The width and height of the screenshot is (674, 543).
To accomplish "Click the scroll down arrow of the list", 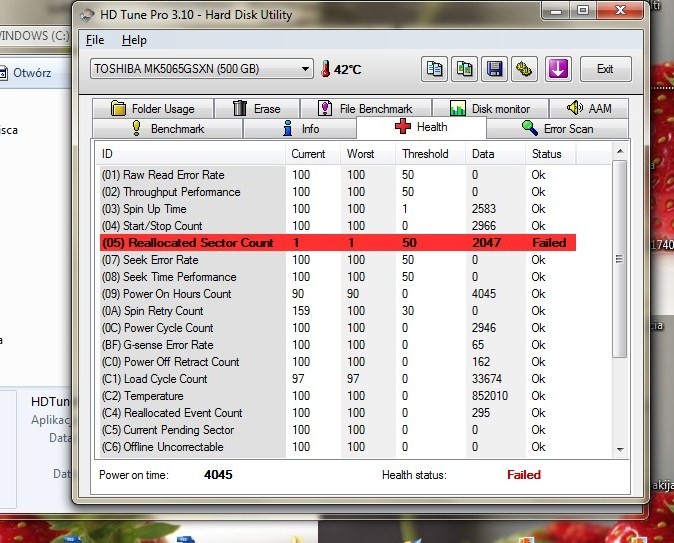I will click(619, 449).
